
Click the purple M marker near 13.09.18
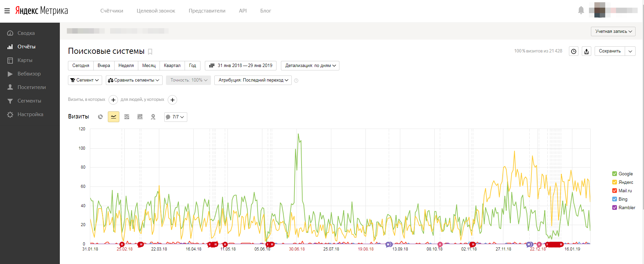tap(388, 244)
